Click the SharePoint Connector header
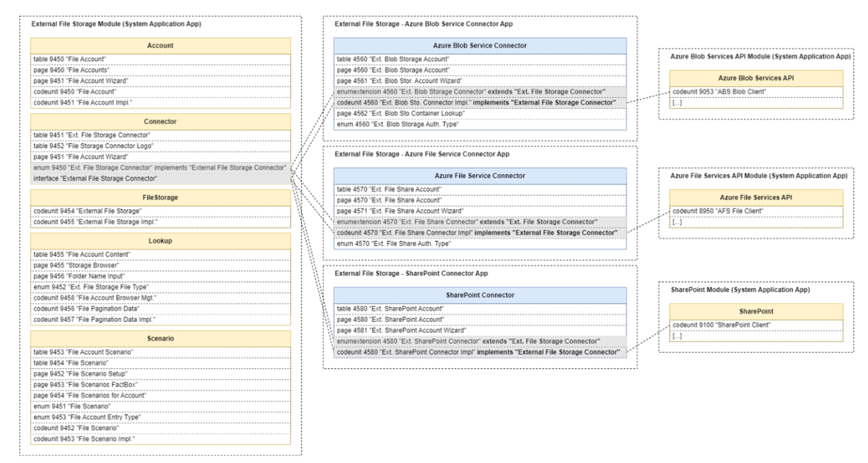The width and height of the screenshot is (868, 463). click(480, 295)
